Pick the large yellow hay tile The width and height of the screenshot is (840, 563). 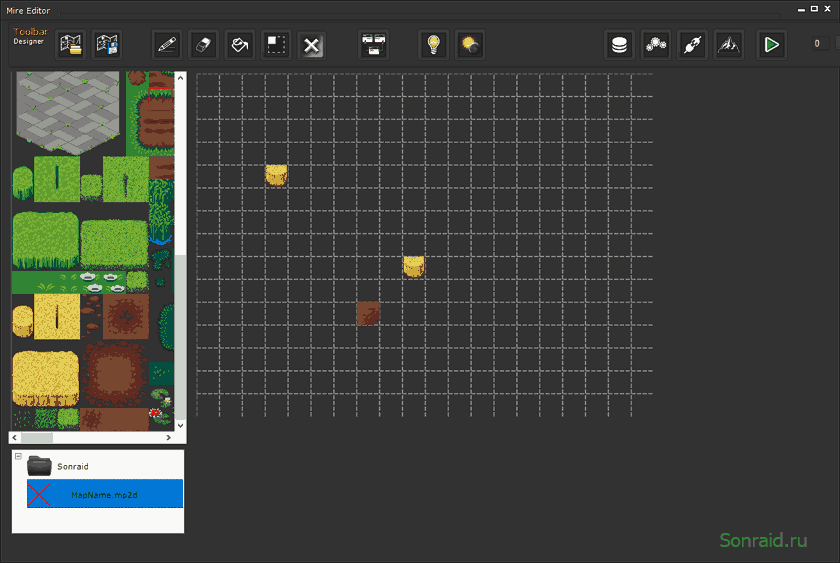pyautogui.click(x=46, y=378)
